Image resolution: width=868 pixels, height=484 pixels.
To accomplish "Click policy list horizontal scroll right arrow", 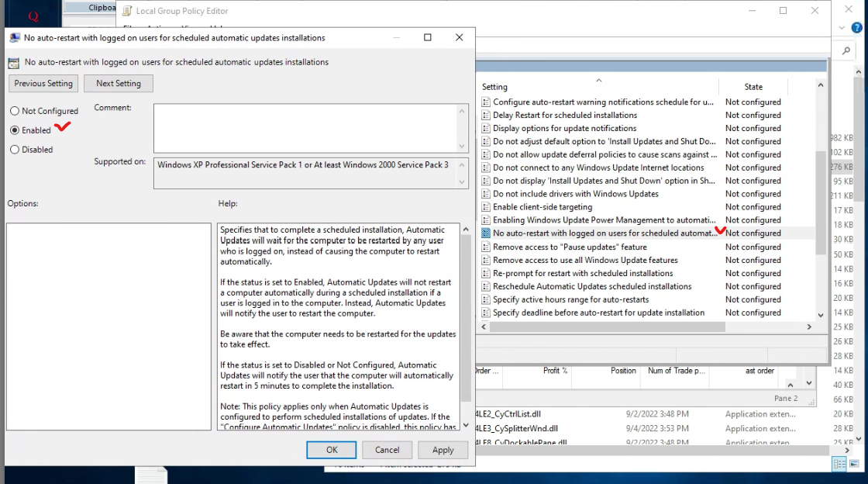I will (x=809, y=327).
